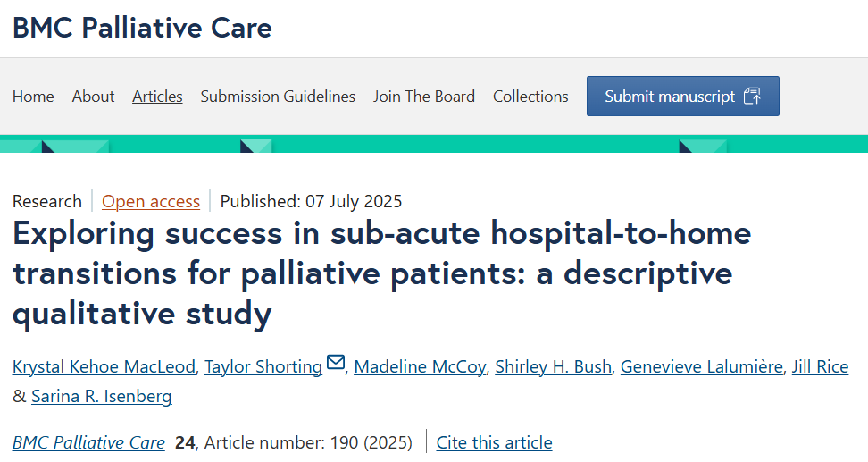Viewport: 868px width, 462px height.
Task: Open Jill Rice author info
Action: click(820, 366)
